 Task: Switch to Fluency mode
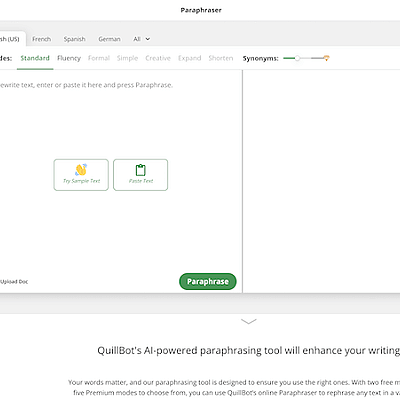(x=69, y=58)
